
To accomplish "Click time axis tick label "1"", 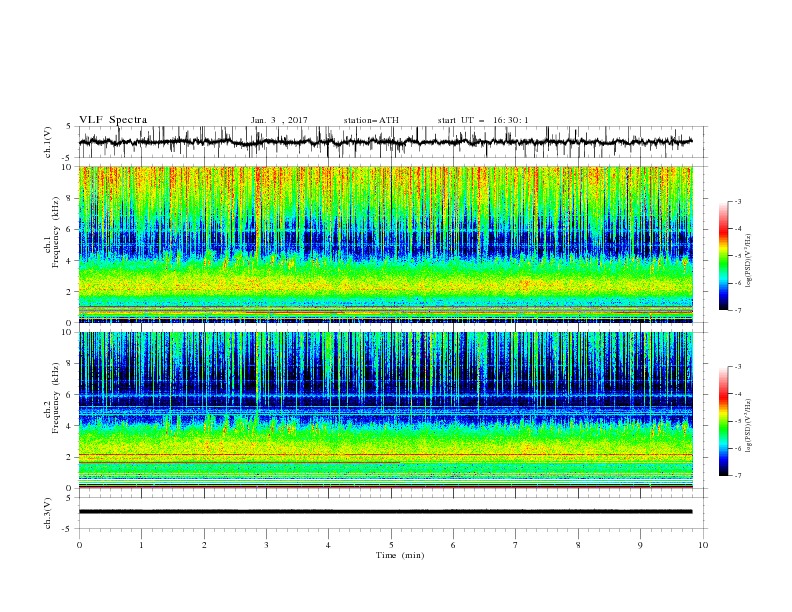I will click(x=141, y=545).
